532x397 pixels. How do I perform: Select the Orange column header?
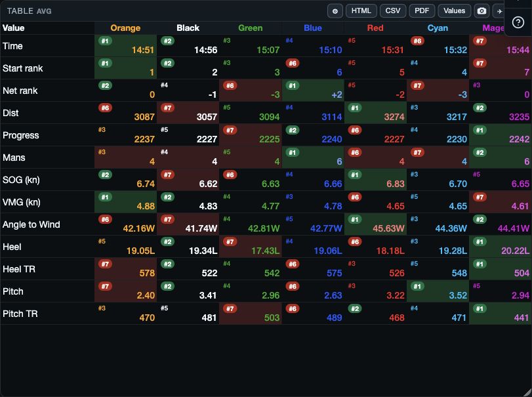tap(125, 28)
